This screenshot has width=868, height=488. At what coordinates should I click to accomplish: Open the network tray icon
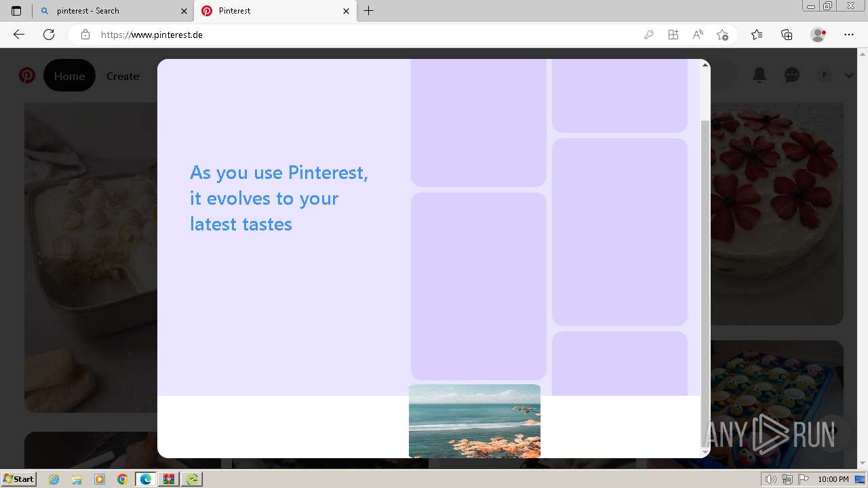point(787,479)
